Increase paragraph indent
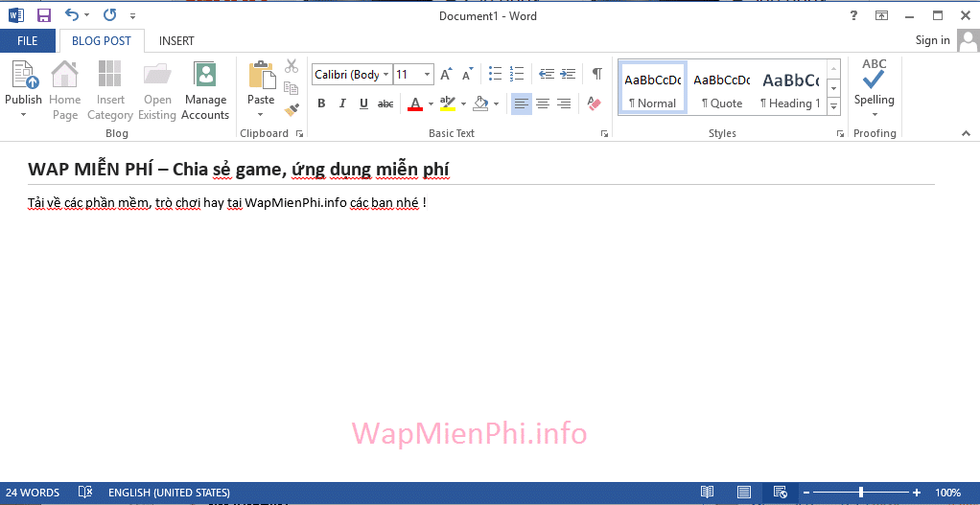980x505 pixels. click(568, 74)
